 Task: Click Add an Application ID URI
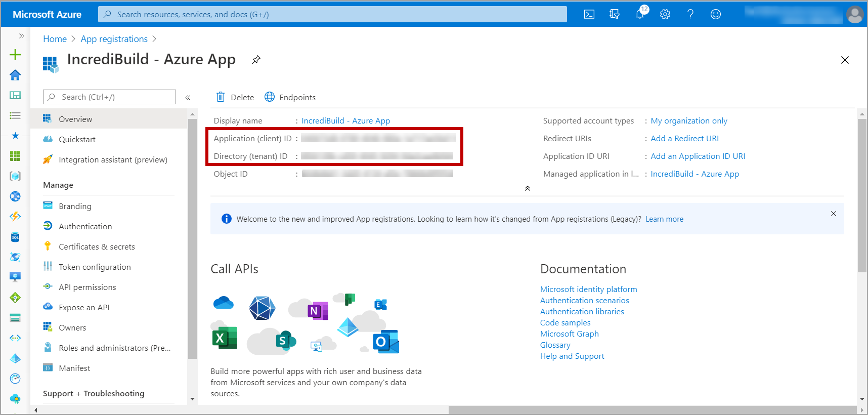click(698, 156)
